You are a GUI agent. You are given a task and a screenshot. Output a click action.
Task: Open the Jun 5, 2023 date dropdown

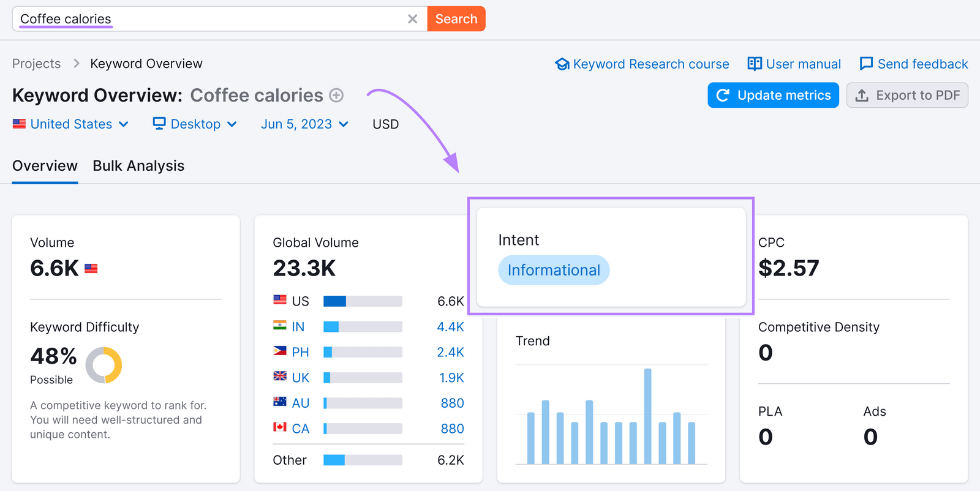[304, 124]
